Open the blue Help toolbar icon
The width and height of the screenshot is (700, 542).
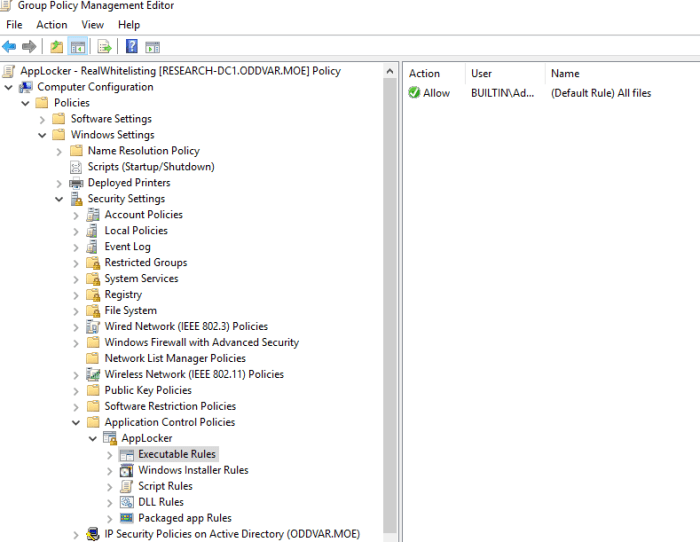[132, 46]
